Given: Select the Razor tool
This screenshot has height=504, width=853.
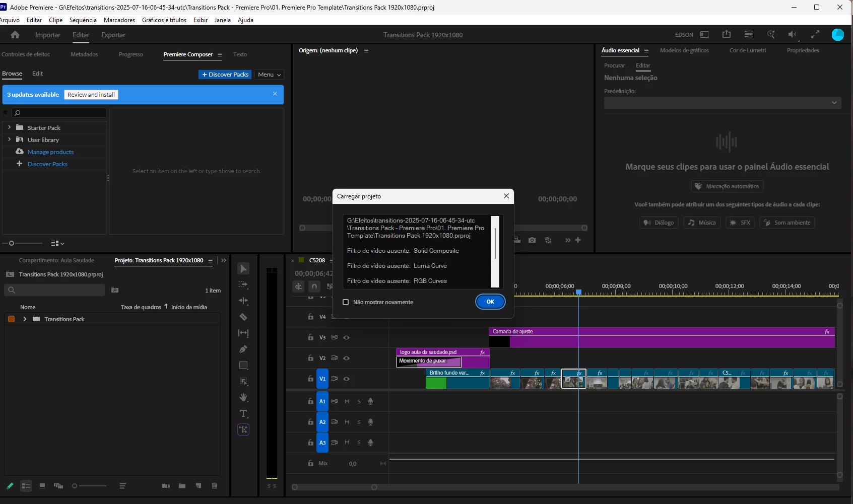Looking at the screenshot, I should point(243,317).
